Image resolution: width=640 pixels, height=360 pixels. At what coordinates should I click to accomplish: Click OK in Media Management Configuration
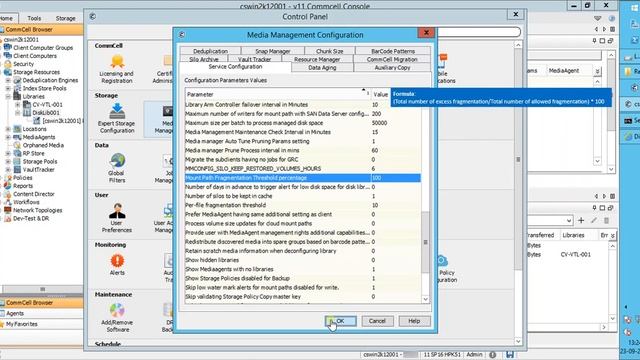(340, 321)
